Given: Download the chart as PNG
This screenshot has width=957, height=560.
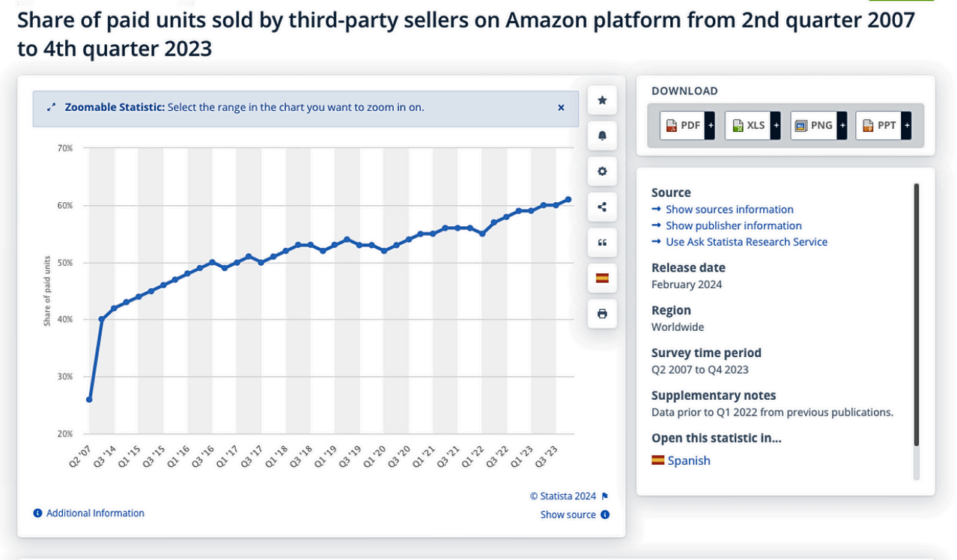Looking at the screenshot, I should point(814,125).
